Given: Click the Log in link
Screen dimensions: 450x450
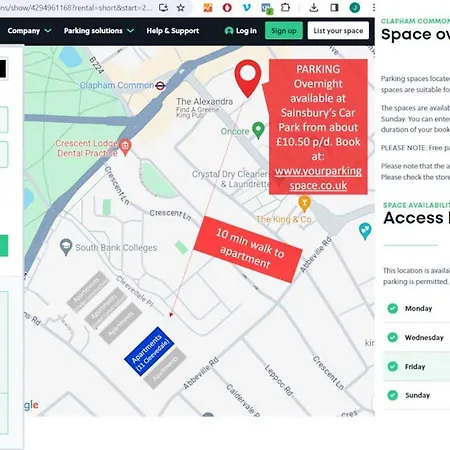Looking at the screenshot, I should (241, 31).
